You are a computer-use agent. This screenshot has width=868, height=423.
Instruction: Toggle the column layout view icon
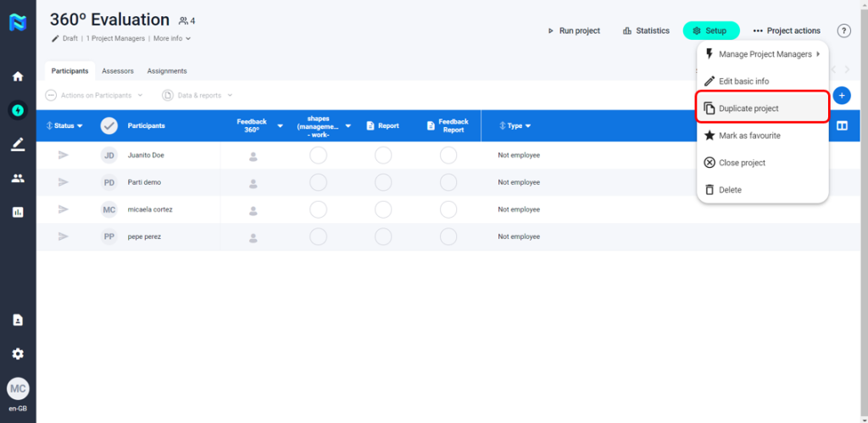[842, 126]
